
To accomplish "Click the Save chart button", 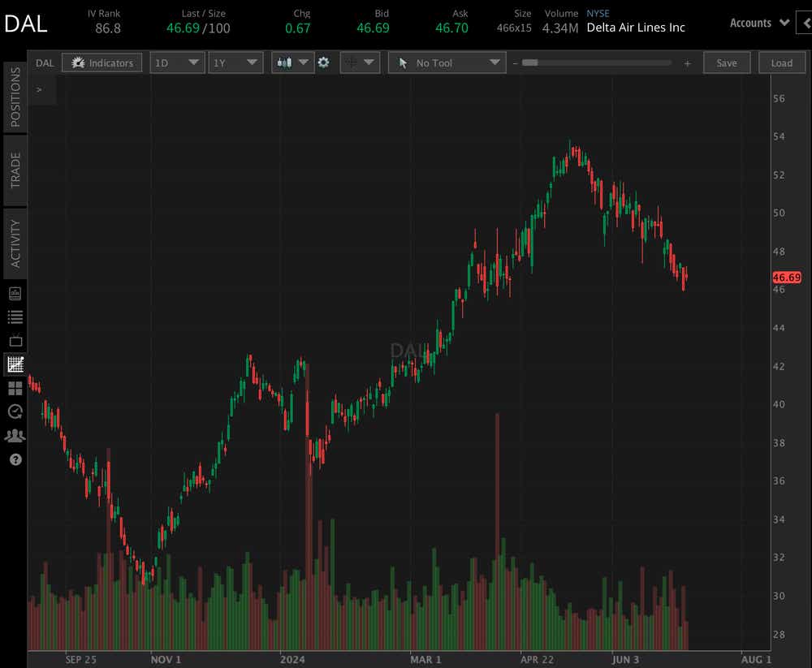I will (x=727, y=62).
